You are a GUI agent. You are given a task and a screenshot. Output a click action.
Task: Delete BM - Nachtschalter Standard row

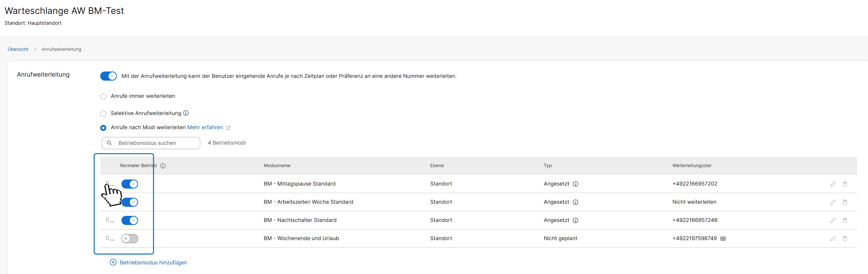tap(845, 220)
